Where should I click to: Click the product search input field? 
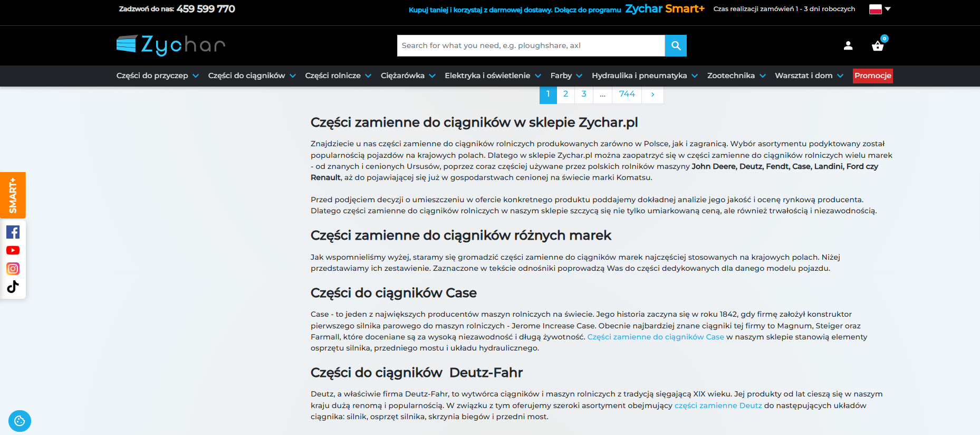pos(531,46)
